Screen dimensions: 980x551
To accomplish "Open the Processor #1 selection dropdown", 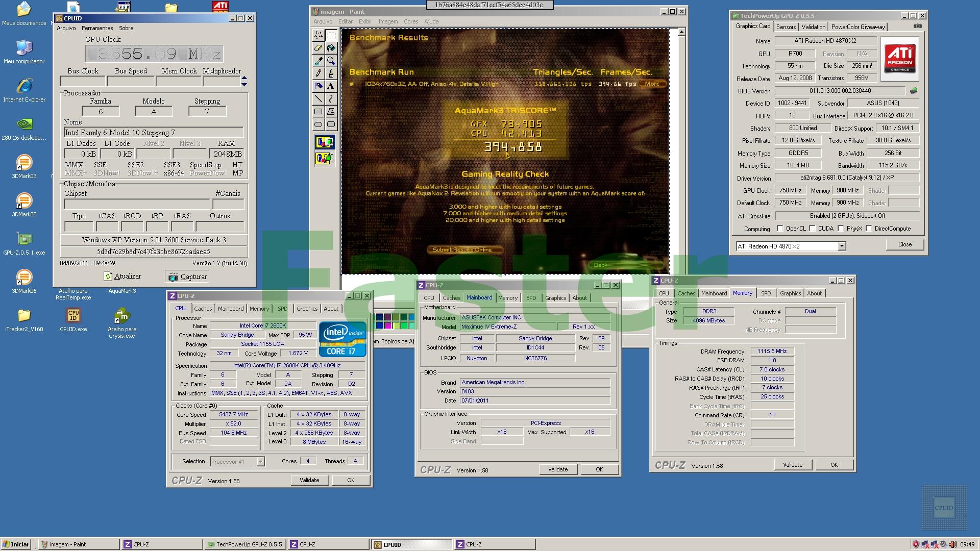I will pos(260,462).
